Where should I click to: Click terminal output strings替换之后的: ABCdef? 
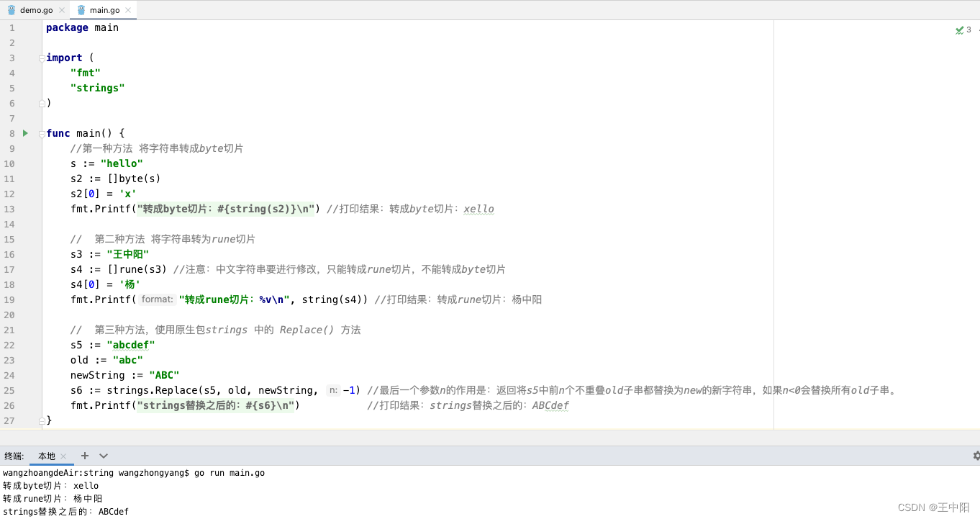(65, 512)
